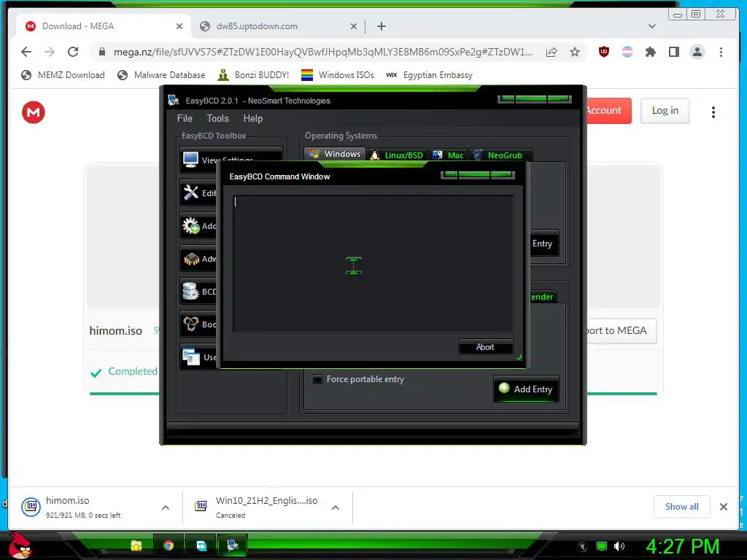
Task: Switch to the Mac tab
Action: pos(448,155)
